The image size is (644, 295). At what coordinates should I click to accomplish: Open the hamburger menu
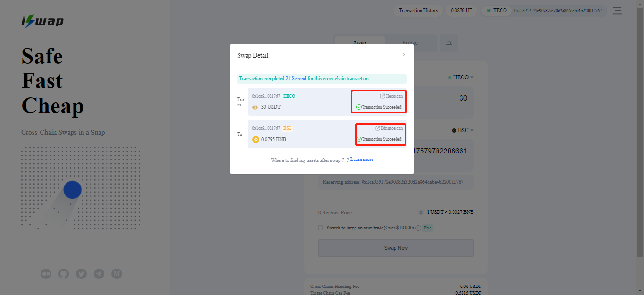[x=617, y=10]
